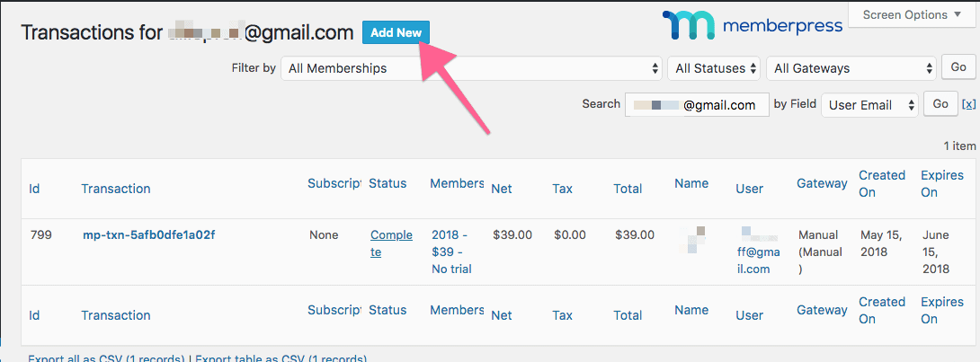Expand the Screen Options panel
980x362 pixels.
(911, 14)
